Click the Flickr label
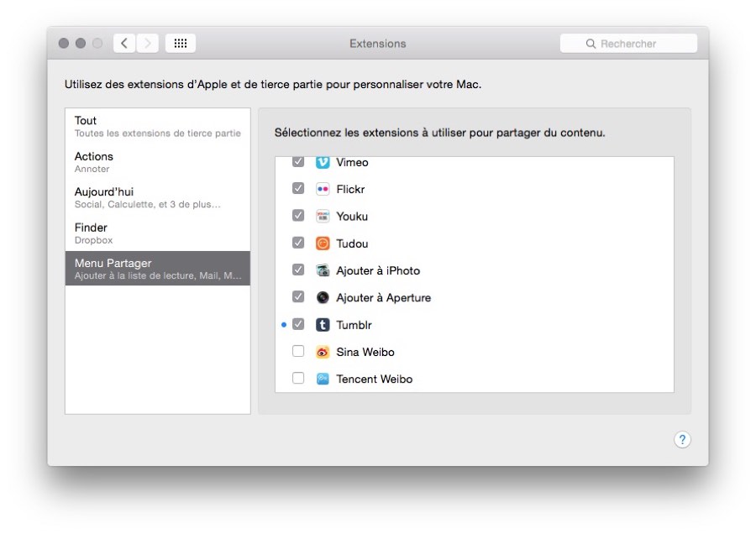Image resolution: width=756 pixels, height=534 pixels. click(x=350, y=189)
